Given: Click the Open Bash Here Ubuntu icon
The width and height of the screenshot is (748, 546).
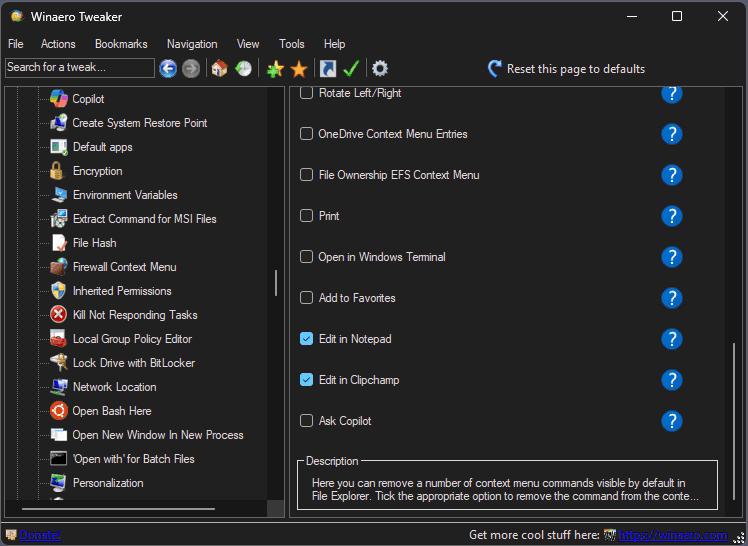Looking at the screenshot, I should pos(59,411).
